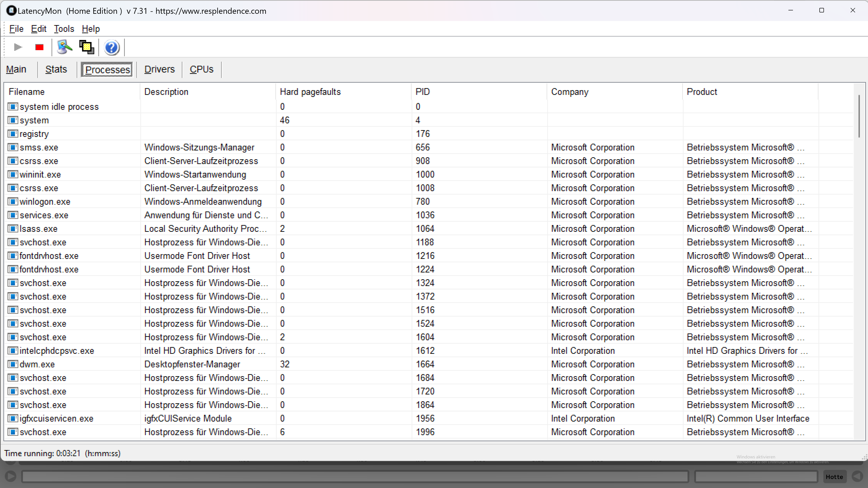Open the Tools menu
This screenshot has height=488, width=868.
[x=64, y=29]
